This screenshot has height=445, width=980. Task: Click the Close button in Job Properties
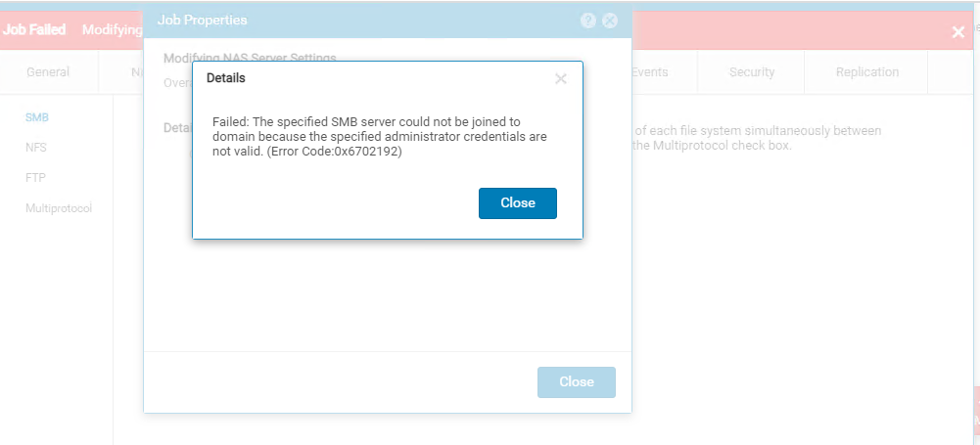click(576, 382)
